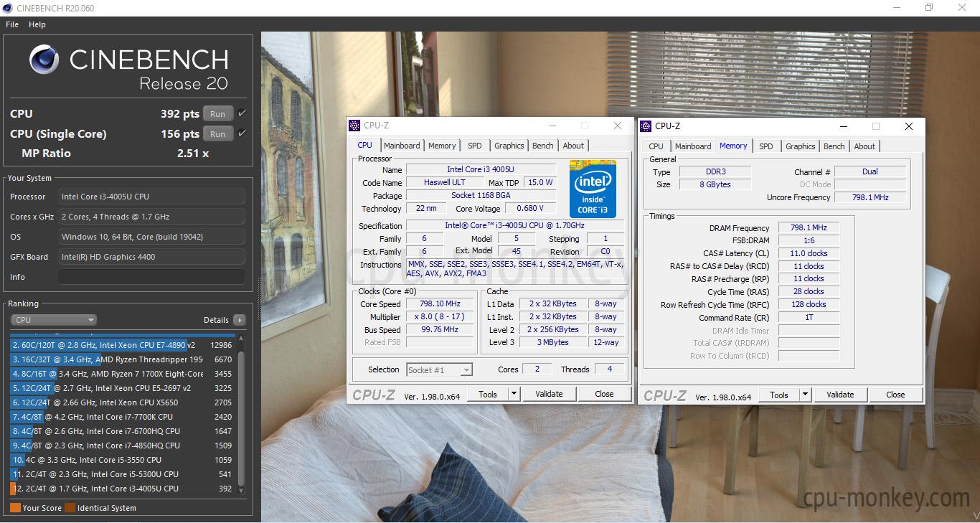This screenshot has width=980, height=523.
Task: Click the CPU-Z icon in the Memory window's title bar
Action: (x=646, y=126)
